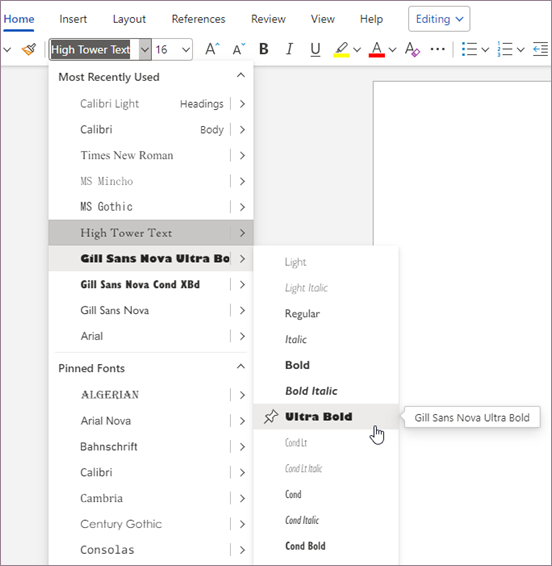Choose pinned Consolas font
This screenshot has height=566, width=552.
click(139, 550)
